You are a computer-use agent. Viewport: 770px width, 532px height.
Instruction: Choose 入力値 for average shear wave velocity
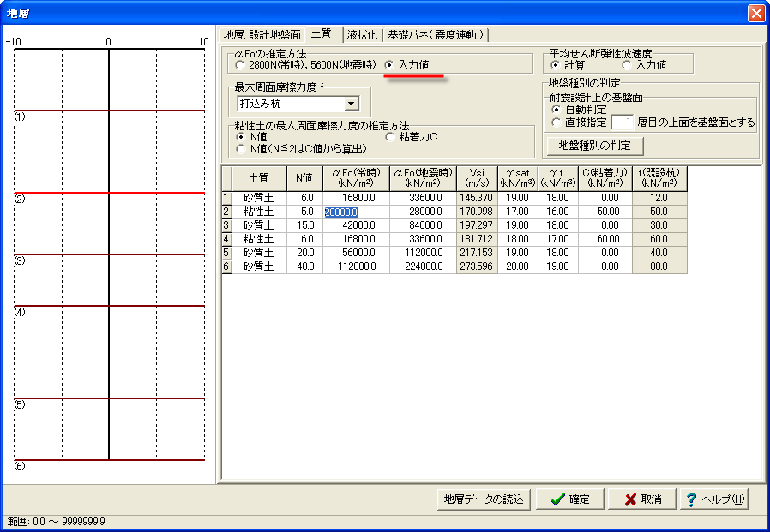click(626, 65)
